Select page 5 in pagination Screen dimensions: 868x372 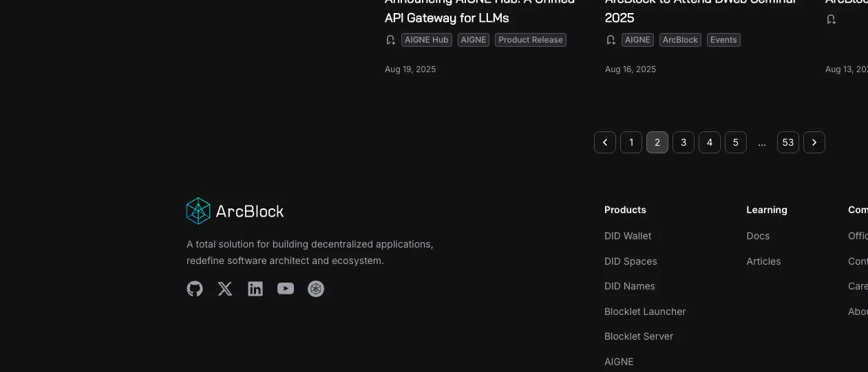[x=736, y=142]
